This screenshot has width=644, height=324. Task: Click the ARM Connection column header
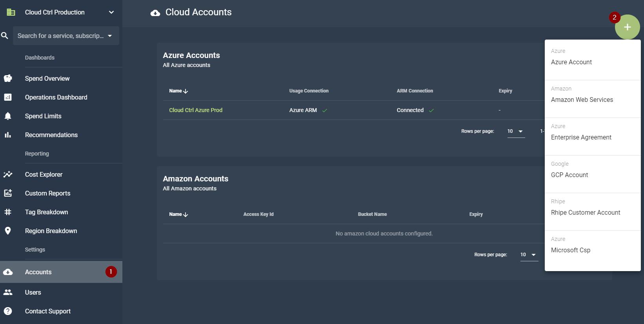415,91
